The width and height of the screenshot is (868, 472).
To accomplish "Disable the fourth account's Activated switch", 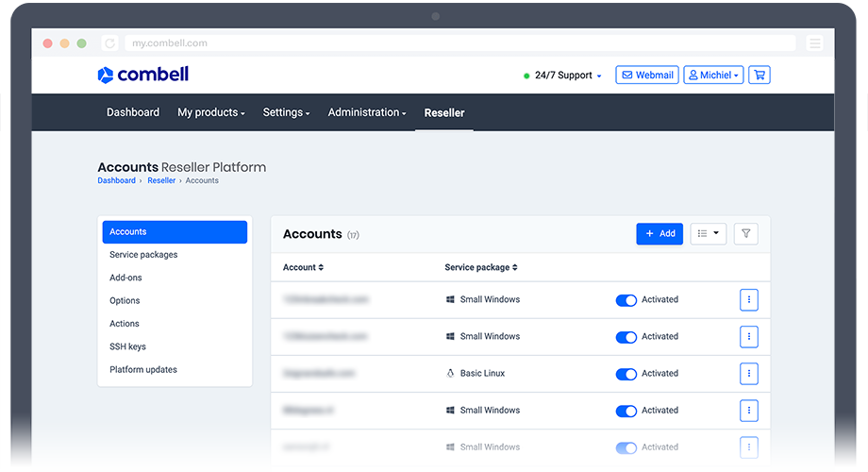I will click(x=626, y=411).
